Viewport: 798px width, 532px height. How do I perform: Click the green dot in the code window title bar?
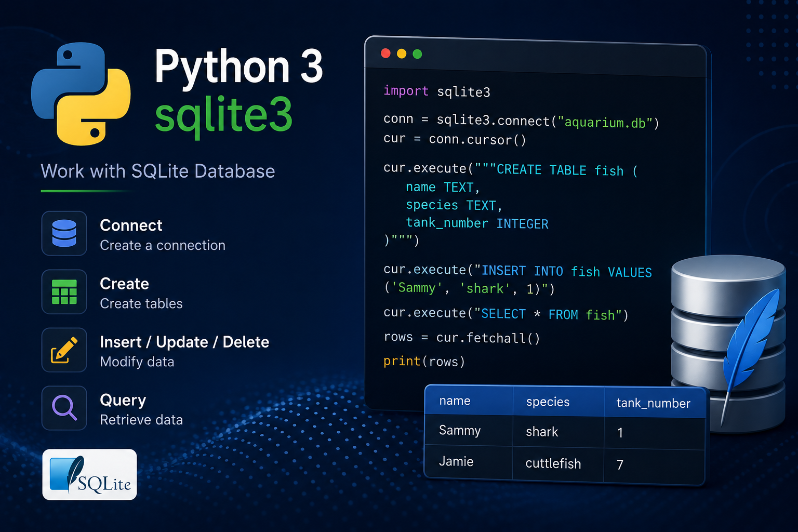(x=417, y=54)
